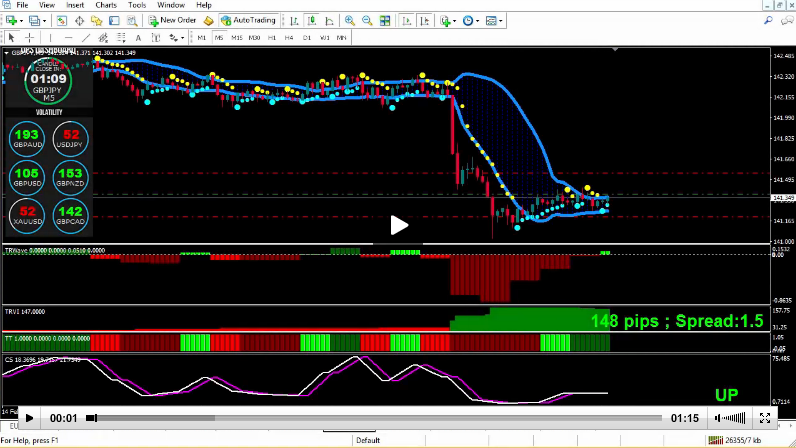This screenshot has width=796, height=448.
Task: Switch to the W1 timeframe
Action: tap(324, 38)
